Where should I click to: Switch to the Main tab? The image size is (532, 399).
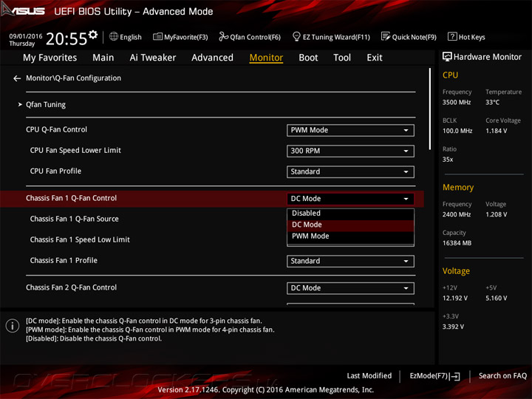tap(103, 58)
